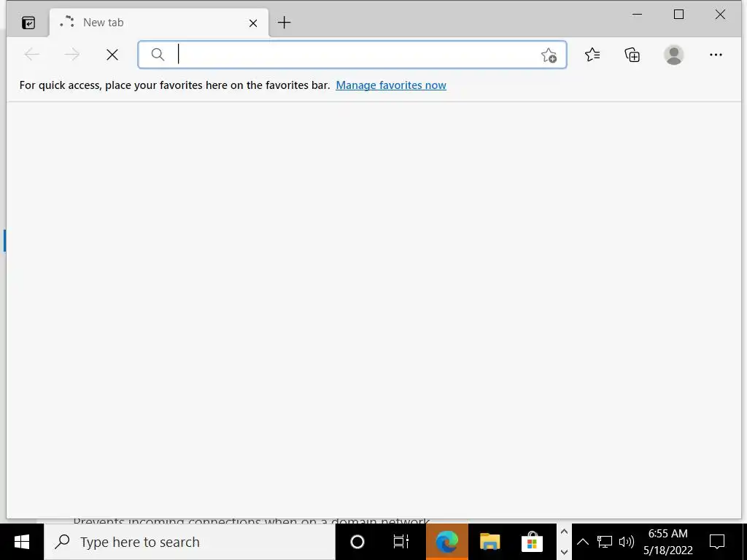Add this page to favorites
This screenshot has width=747, height=560.
tap(549, 55)
